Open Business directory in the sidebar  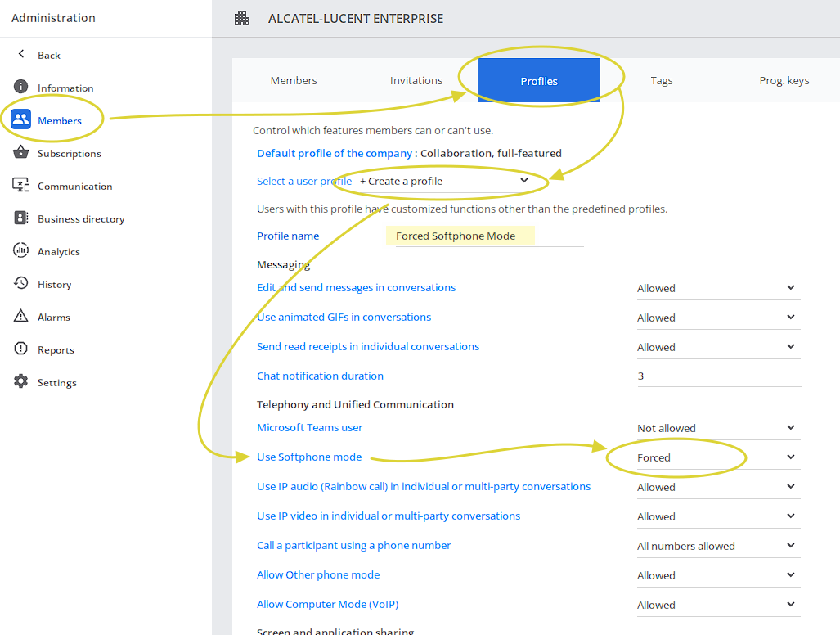point(81,218)
